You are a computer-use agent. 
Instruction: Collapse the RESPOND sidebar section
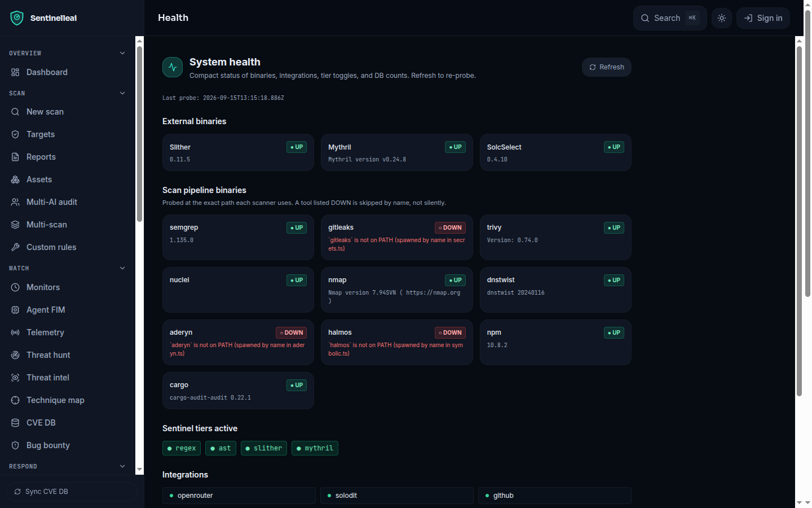(122, 466)
